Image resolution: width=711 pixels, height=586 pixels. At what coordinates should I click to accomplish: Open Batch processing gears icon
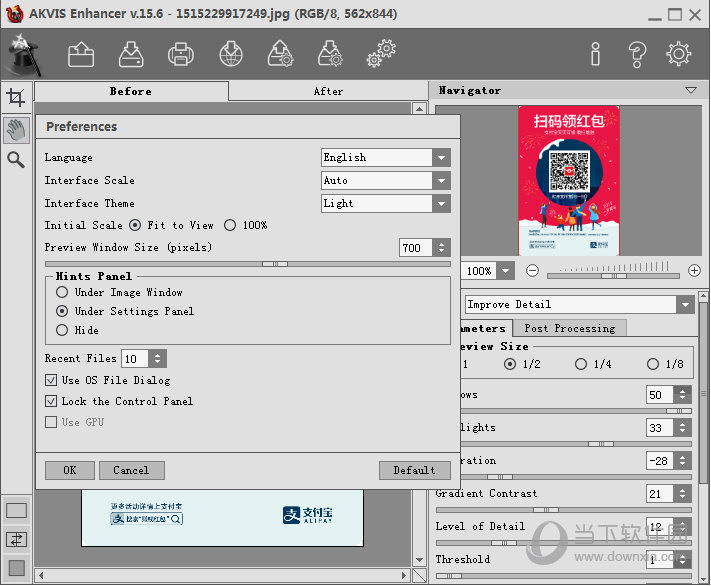(381, 54)
